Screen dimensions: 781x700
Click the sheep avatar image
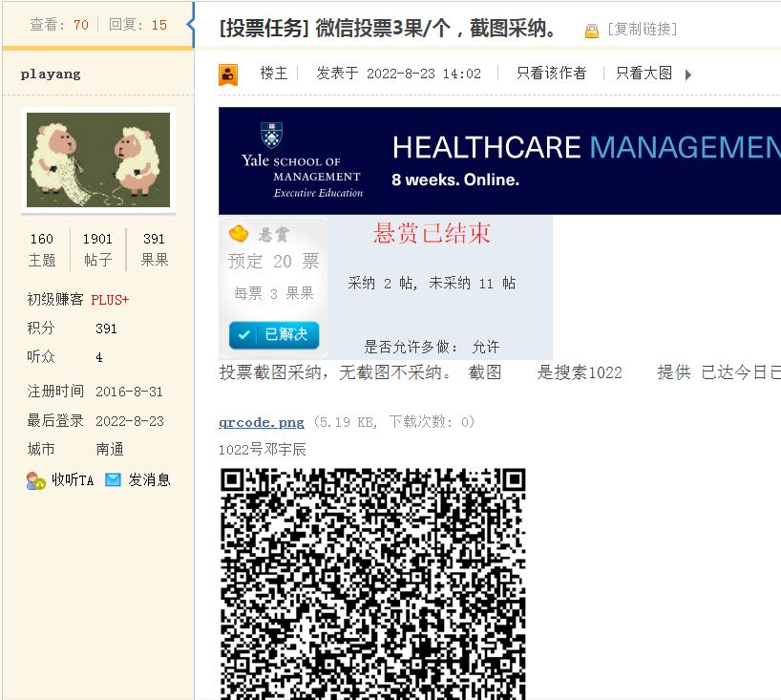(97, 158)
